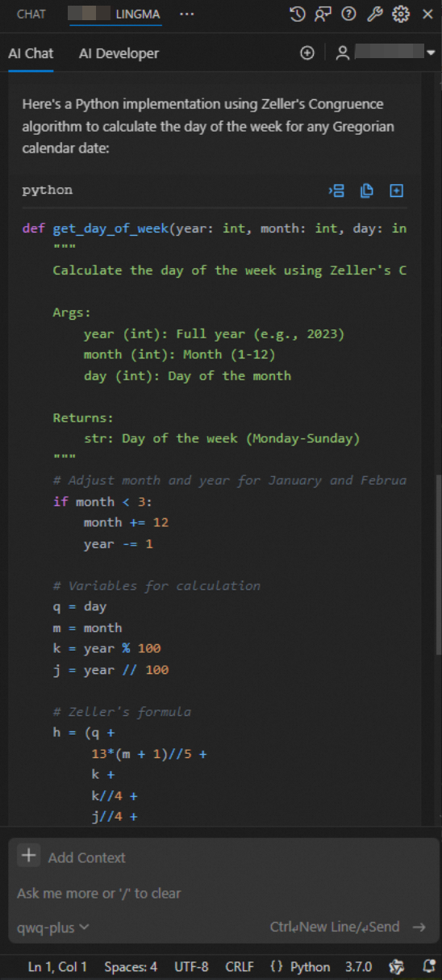The width and height of the screenshot is (442, 980).
Task: Open the more actions ellipsis menu
Action: [x=186, y=14]
